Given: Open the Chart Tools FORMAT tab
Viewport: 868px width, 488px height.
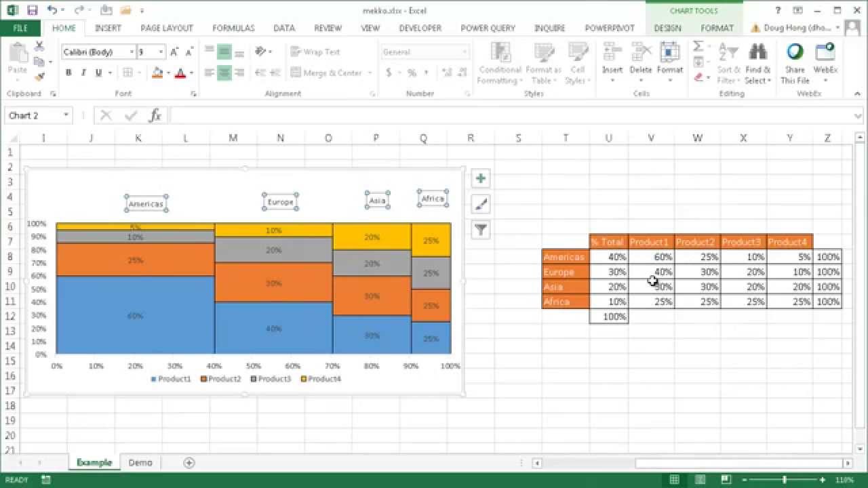Looking at the screenshot, I should pos(717,28).
